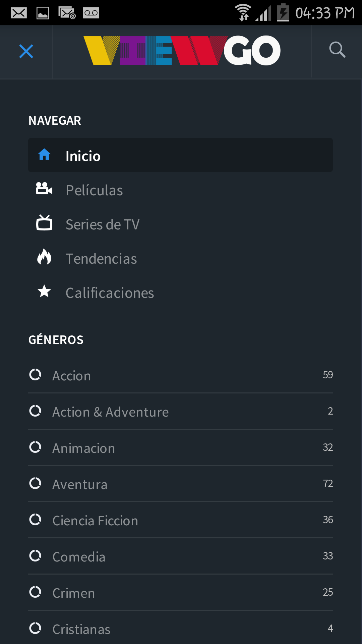Open the Comedia genre
Image resolution: width=362 pixels, height=644 pixels.
click(x=79, y=557)
